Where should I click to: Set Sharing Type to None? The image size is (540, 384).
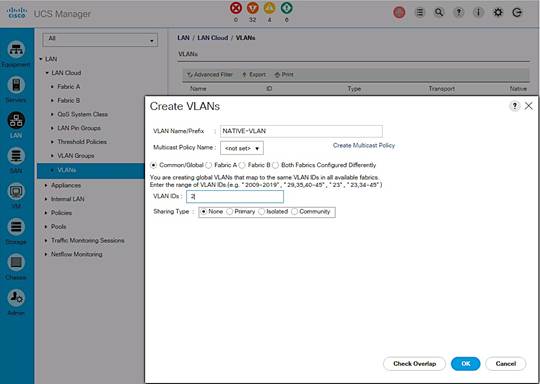[x=204, y=212]
